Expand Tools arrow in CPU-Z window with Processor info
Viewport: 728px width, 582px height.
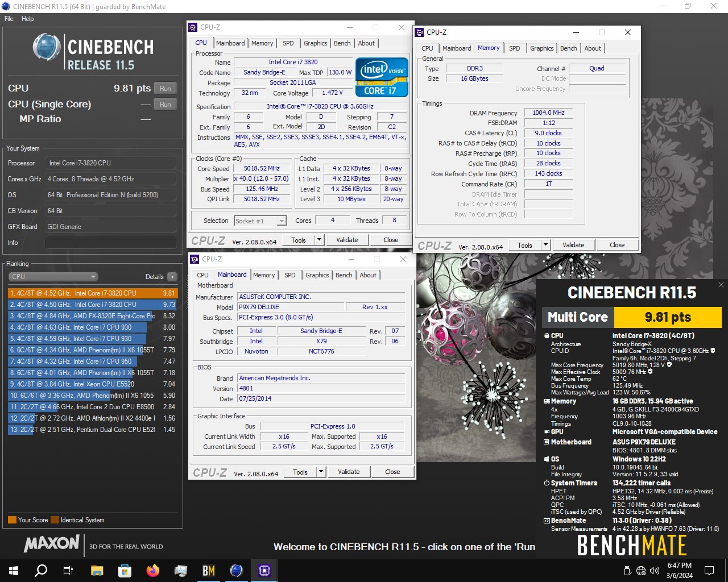click(319, 240)
